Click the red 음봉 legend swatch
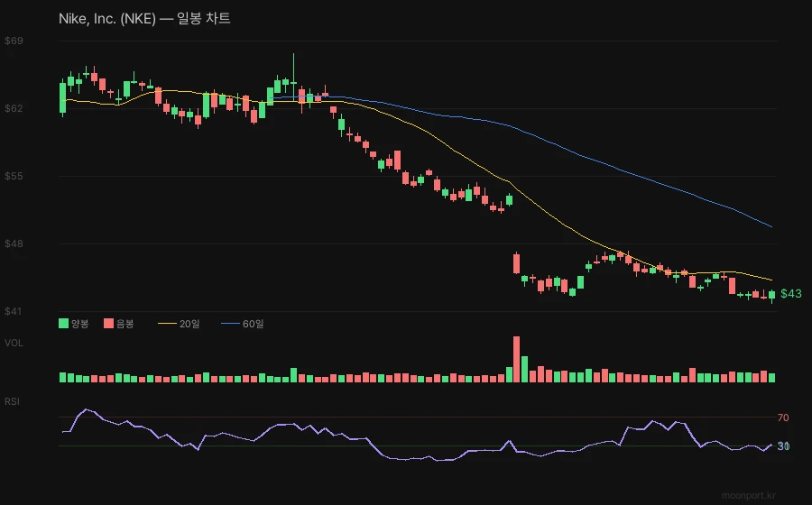This screenshot has height=505, width=812. (x=109, y=324)
